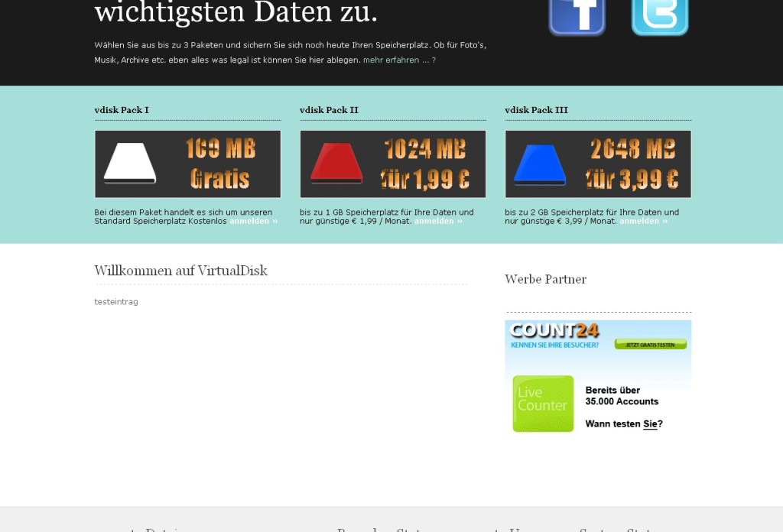Choose 'anmelden' under vdisk Pack III
This screenshot has width=783, height=532.
pos(643,221)
